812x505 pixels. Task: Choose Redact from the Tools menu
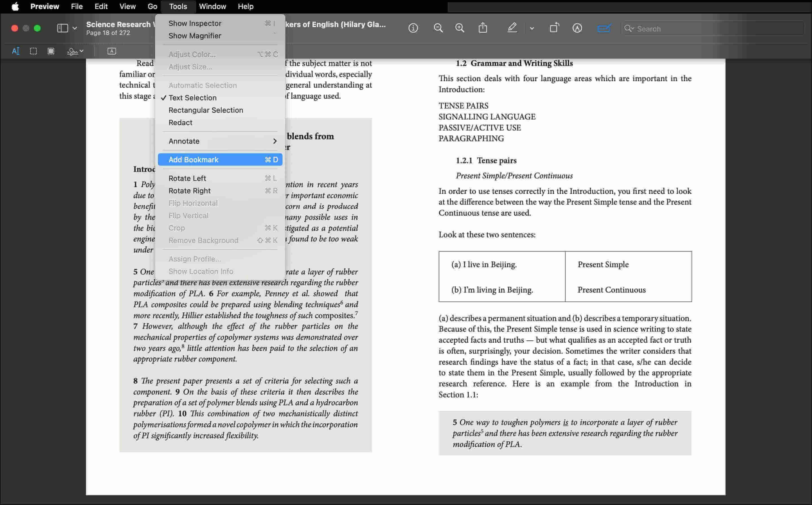coord(180,122)
